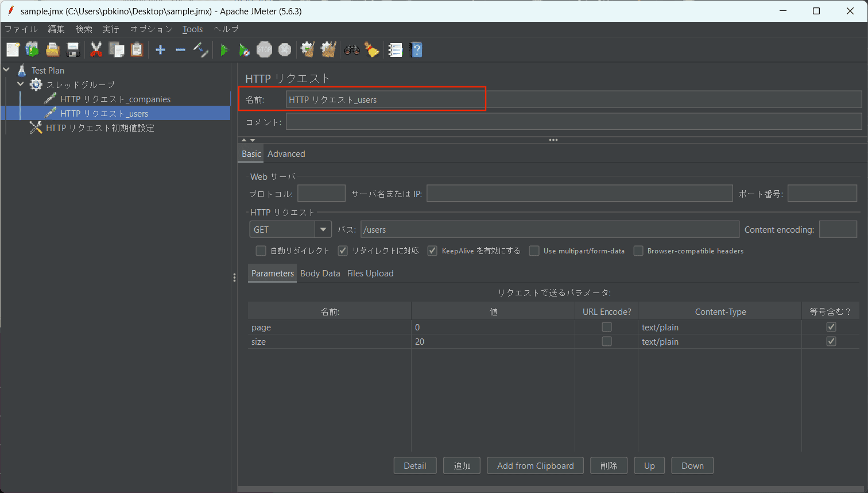Toggle URL Encode checkbox for page row

[x=607, y=327]
